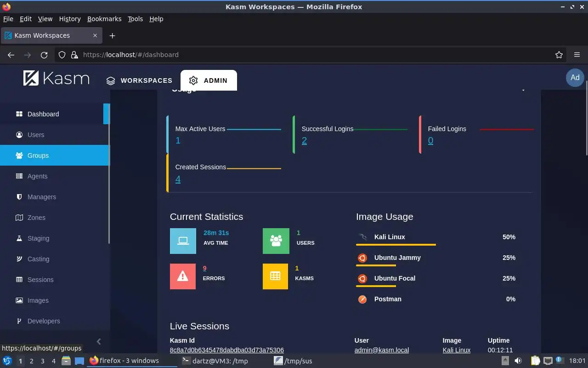Click the Ubuntu Jammy usage bar
588x368 pixels.
pos(376,265)
